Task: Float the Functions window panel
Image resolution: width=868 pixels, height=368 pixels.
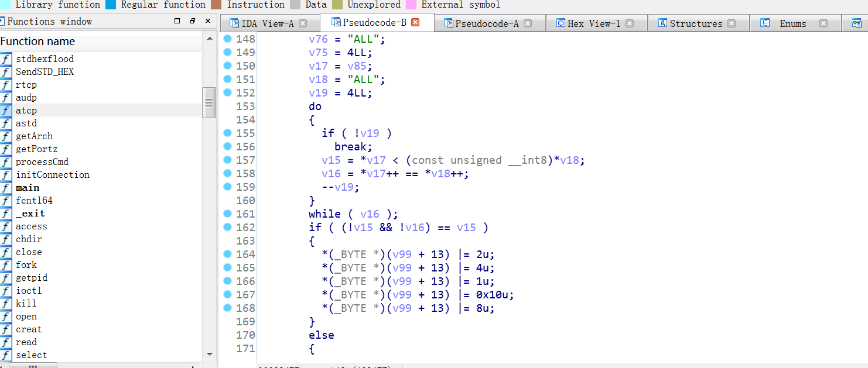Action: 193,21
